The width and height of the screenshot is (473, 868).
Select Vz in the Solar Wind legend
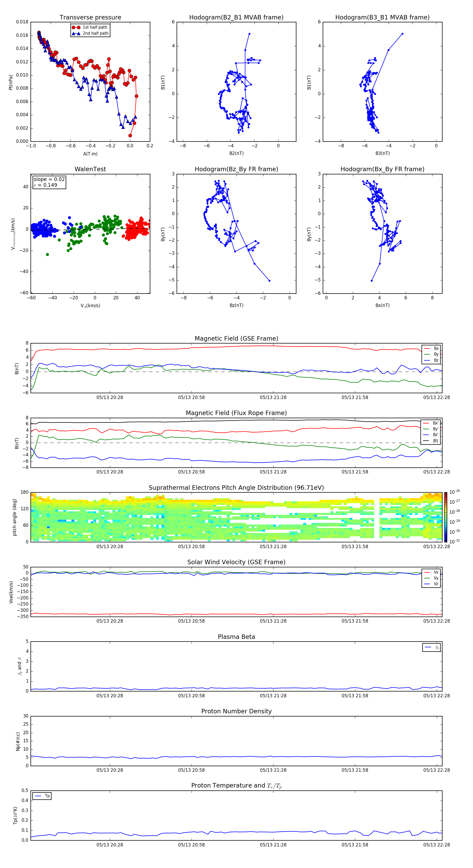coord(431,584)
